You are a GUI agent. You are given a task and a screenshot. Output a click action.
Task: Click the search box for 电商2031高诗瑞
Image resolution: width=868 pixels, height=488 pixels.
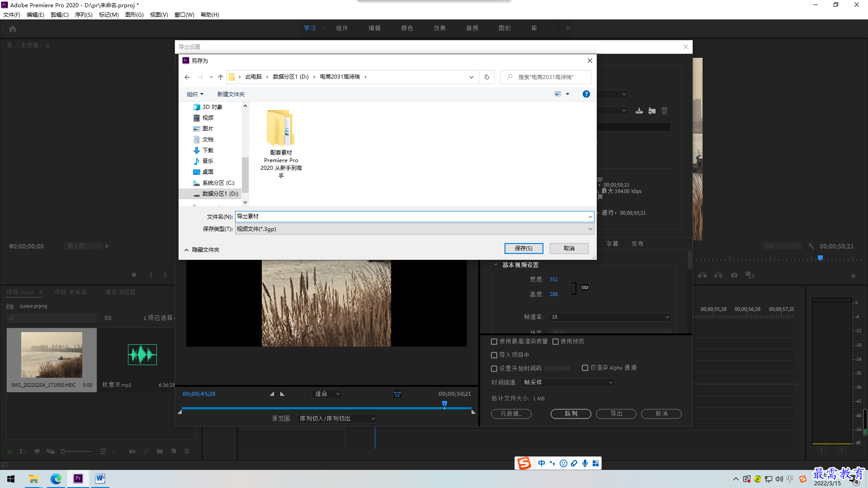click(x=546, y=77)
